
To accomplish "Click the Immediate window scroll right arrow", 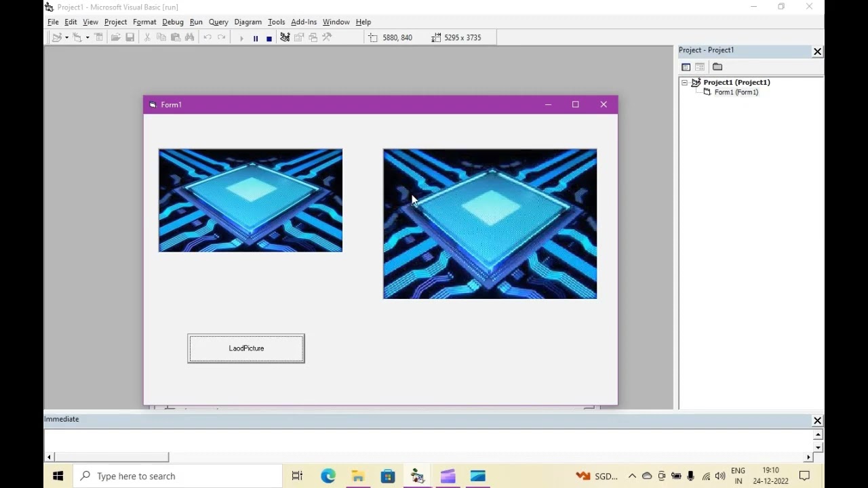I will click(x=808, y=457).
